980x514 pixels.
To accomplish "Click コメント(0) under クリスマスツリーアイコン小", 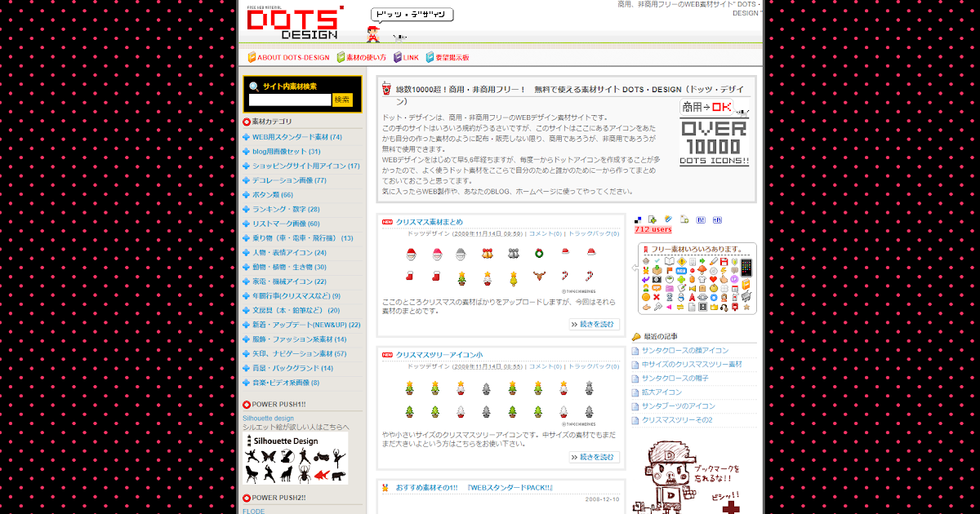I will click(546, 366).
